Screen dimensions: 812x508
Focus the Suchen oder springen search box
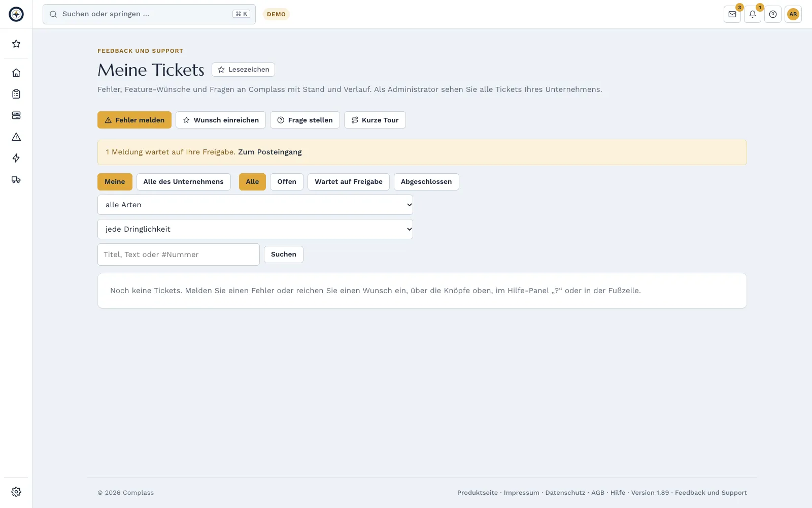tap(149, 14)
